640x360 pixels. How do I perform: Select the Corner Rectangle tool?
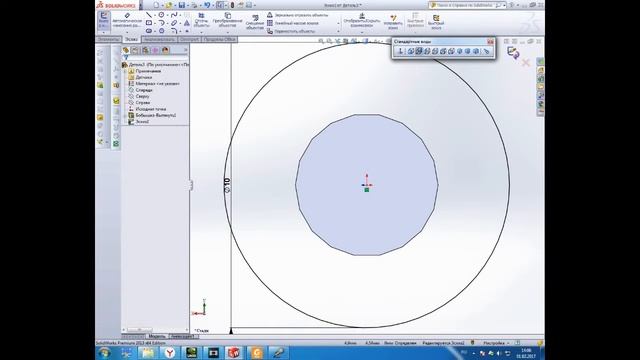(x=149, y=23)
